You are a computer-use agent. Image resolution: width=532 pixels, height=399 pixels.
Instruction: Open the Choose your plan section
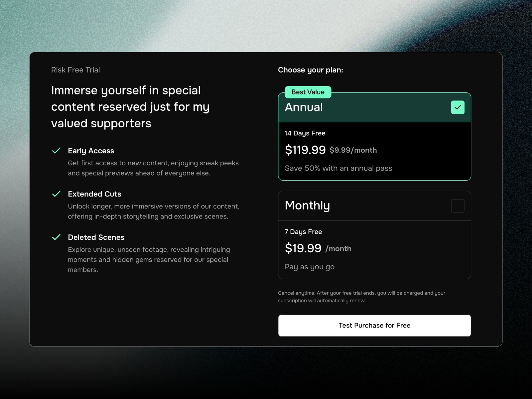[x=311, y=70]
